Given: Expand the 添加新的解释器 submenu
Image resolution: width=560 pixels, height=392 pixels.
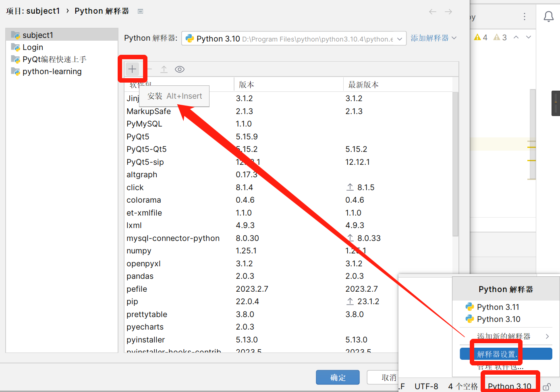Looking at the screenshot, I should coord(506,336).
